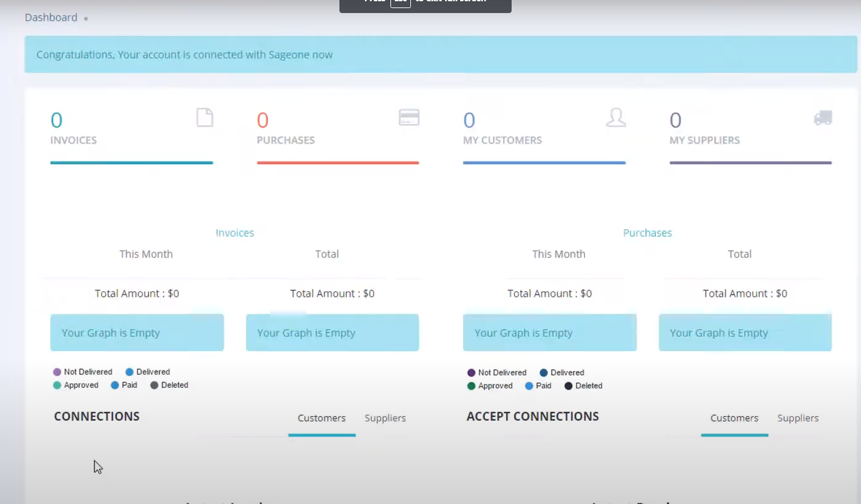Click Invoices This Month empty graph box
This screenshot has width=861, height=504.
coord(137,332)
